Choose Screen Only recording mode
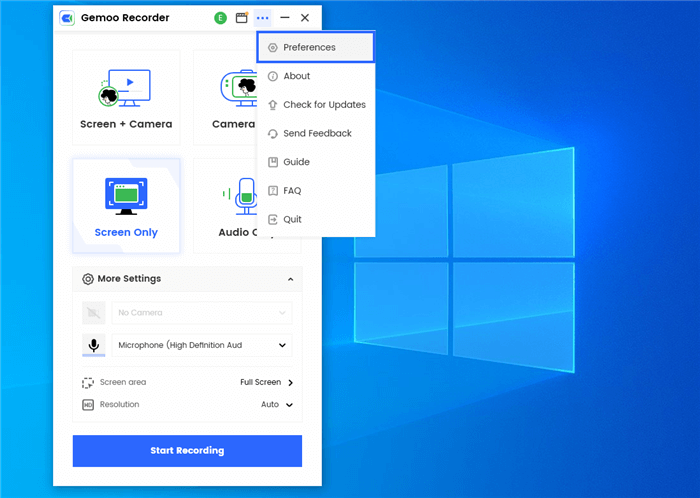700x498 pixels. coord(126,206)
